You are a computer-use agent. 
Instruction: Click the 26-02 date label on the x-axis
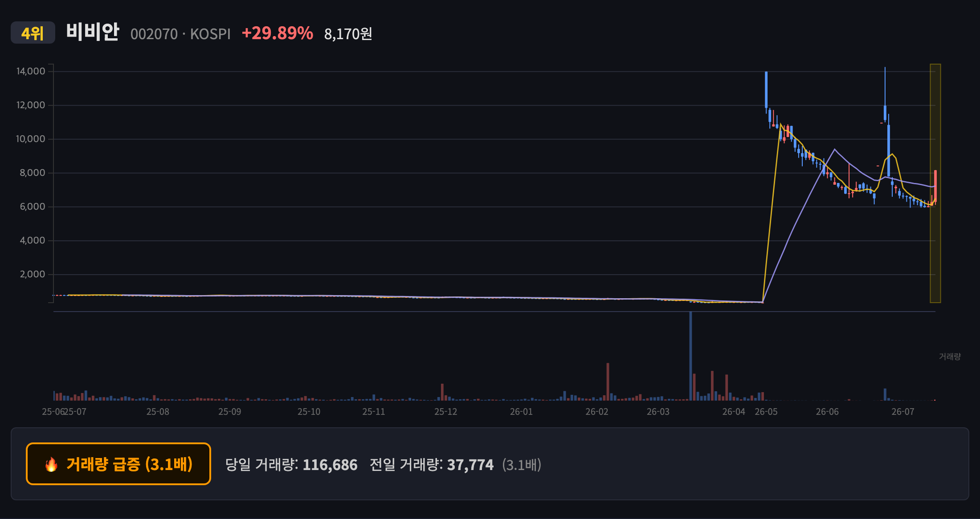[596, 412]
